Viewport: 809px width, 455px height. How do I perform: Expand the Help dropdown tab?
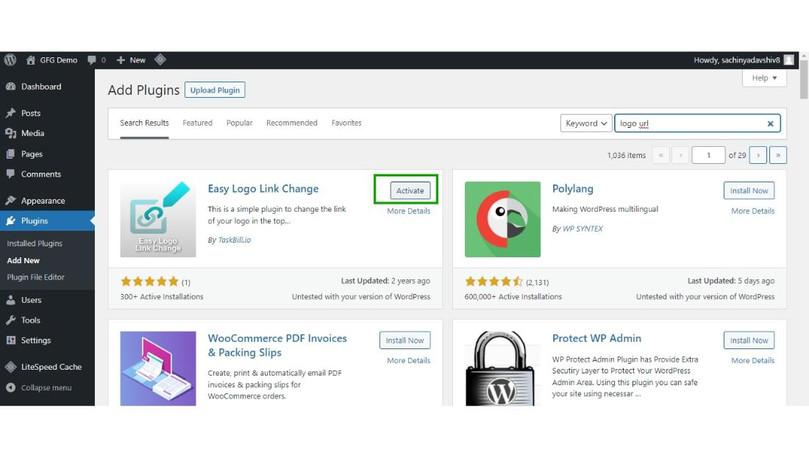click(764, 78)
